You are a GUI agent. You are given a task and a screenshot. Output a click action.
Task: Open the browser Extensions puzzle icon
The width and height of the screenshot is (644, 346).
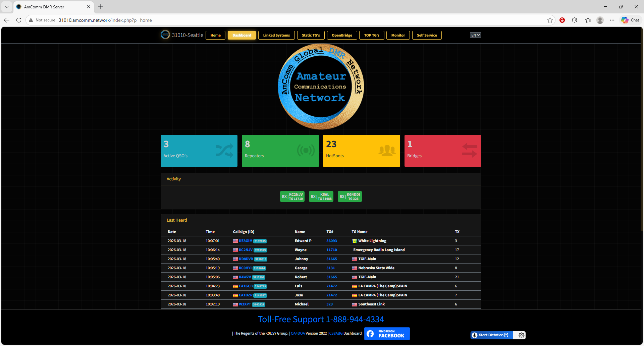click(574, 20)
